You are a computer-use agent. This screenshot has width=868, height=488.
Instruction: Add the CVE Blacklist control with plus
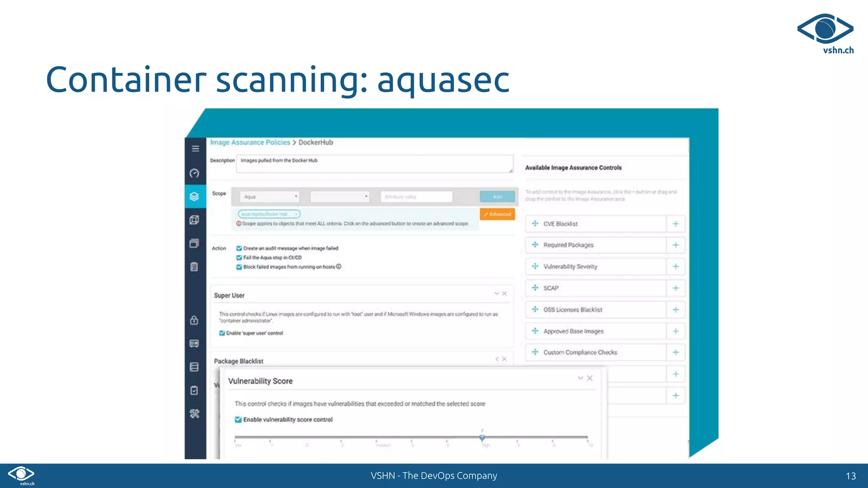[676, 224]
